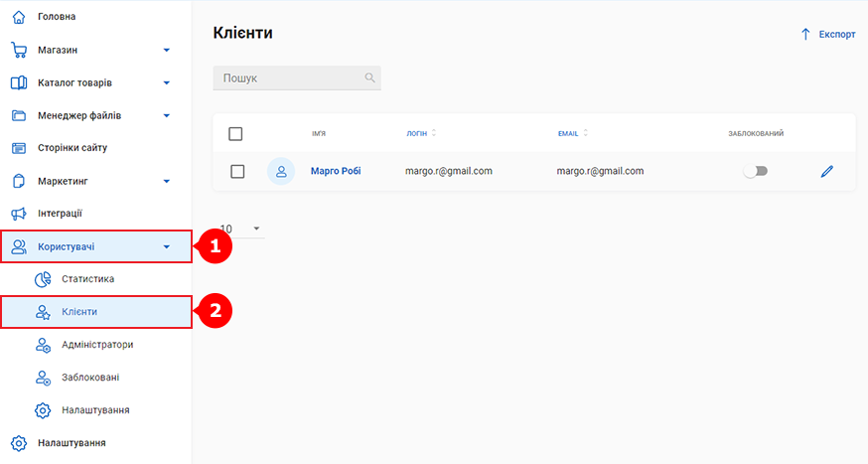Click the Ім'я column header
Screen dimensions: 868x464
319,133
